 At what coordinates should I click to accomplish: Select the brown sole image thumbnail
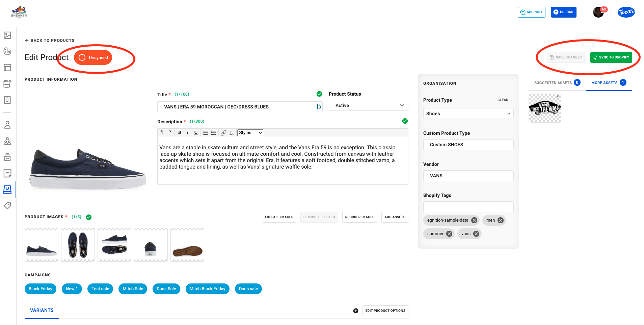click(x=187, y=245)
